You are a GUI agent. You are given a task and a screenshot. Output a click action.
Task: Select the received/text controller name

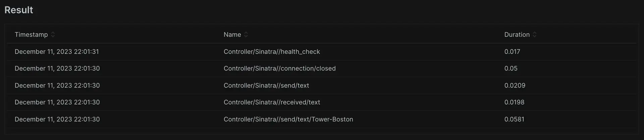[272, 102]
